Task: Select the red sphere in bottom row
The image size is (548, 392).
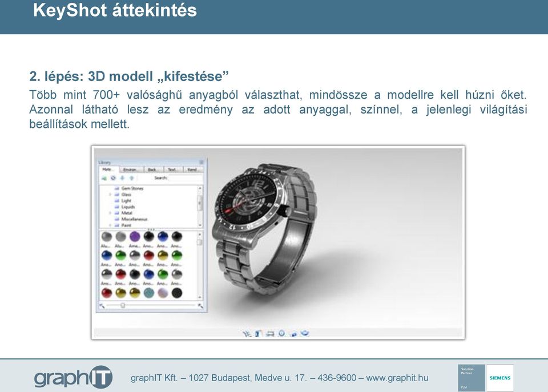Action: pyautogui.click(x=107, y=293)
